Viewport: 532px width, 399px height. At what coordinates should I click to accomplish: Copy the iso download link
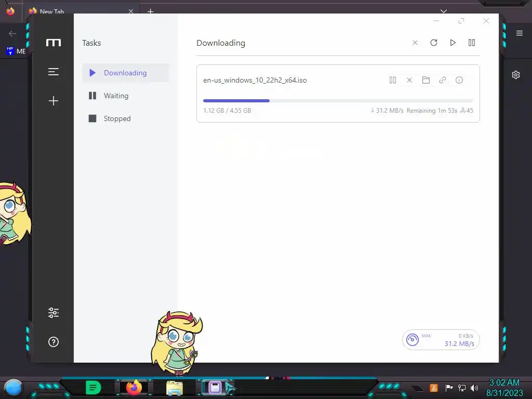(x=443, y=80)
